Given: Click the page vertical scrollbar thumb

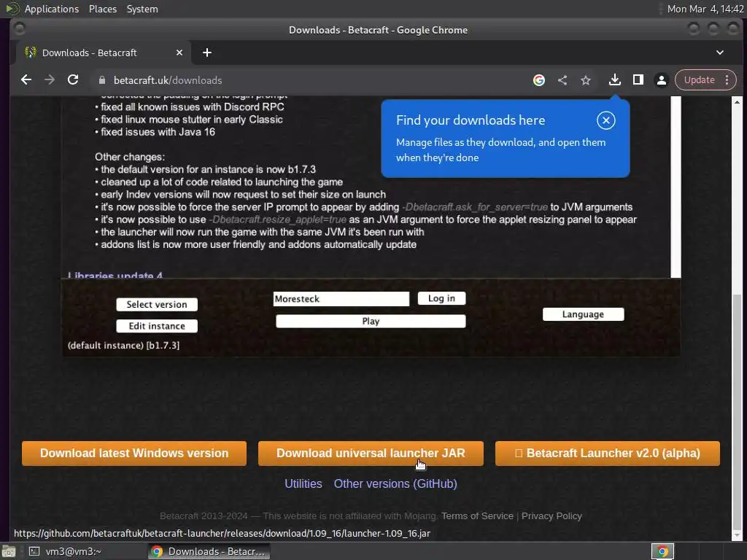Looking at the screenshot, I should [x=737, y=412].
